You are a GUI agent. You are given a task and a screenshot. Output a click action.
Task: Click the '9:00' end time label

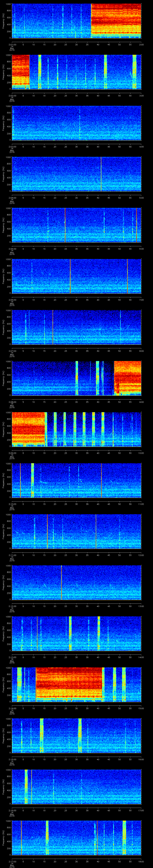click(x=141, y=402)
